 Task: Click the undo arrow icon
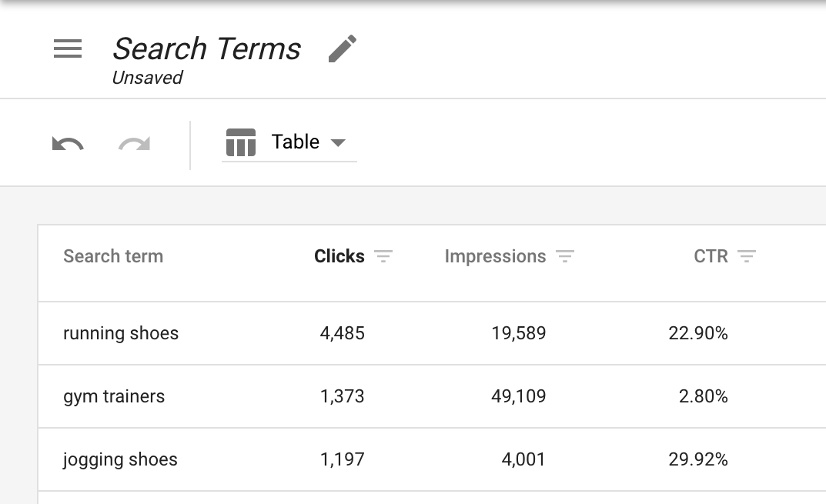pyautogui.click(x=68, y=143)
